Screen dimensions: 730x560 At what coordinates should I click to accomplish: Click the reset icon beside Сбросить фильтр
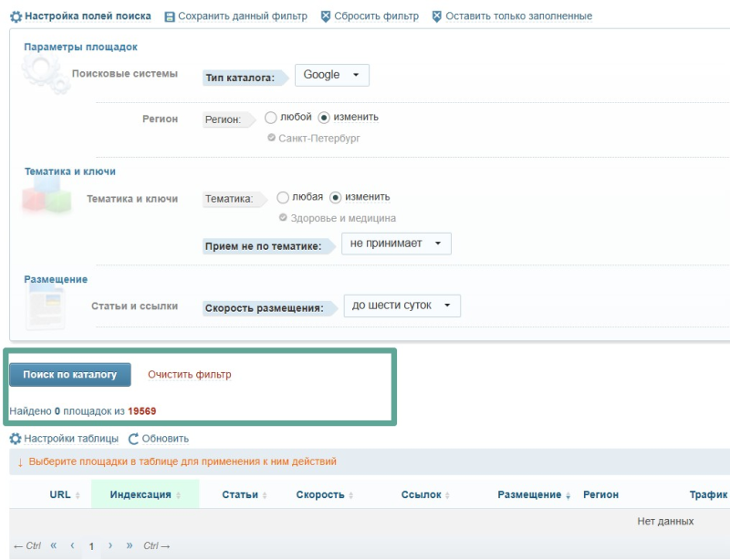tap(326, 16)
